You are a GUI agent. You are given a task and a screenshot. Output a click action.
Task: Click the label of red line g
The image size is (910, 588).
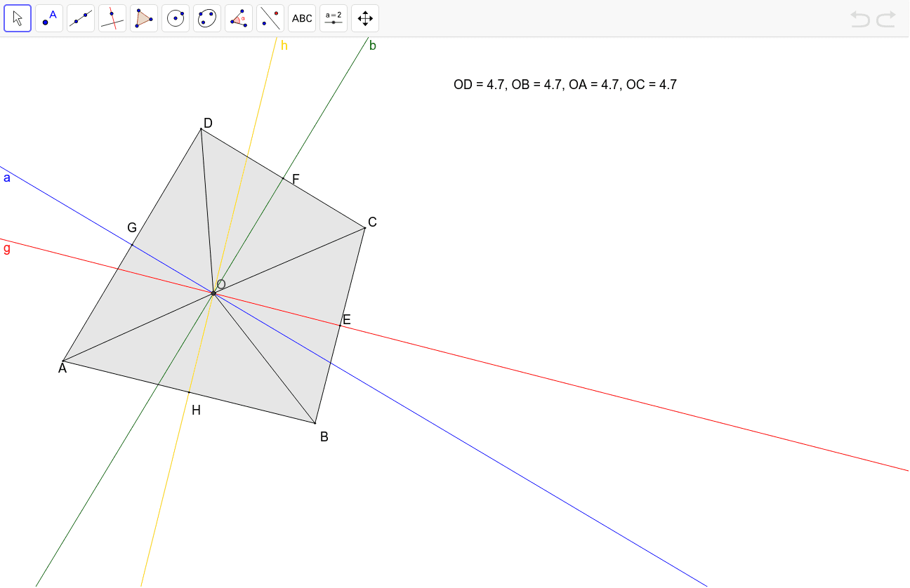pos(7,248)
